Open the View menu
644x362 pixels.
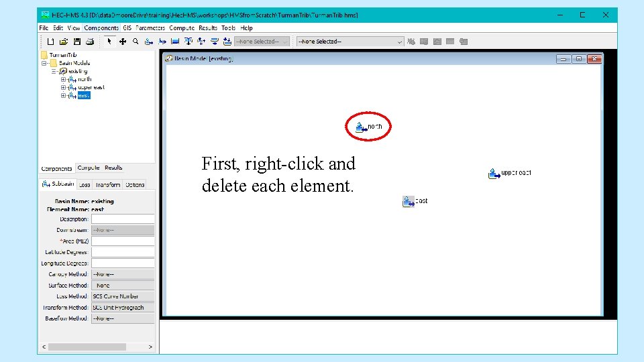(74, 28)
